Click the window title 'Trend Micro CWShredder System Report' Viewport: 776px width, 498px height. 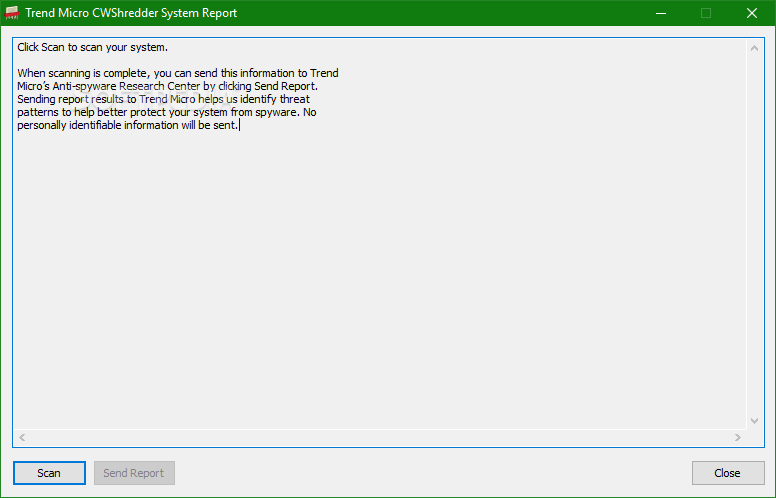coord(131,13)
